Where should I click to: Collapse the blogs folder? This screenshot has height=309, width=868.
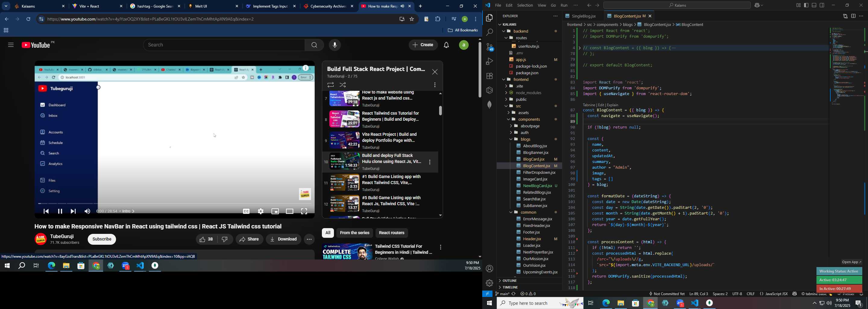point(529,139)
